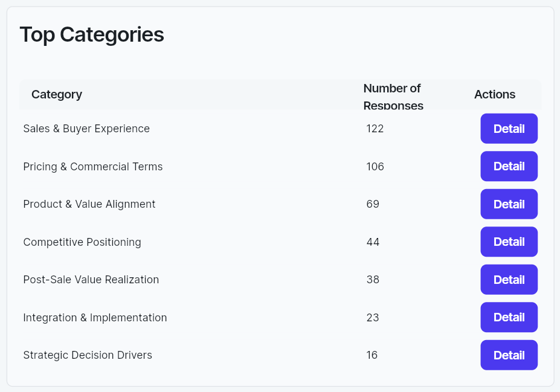Image resolution: width=560 pixels, height=392 pixels.
Task: Click the Post-Sale Value Realization text
Action: click(x=91, y=280)
